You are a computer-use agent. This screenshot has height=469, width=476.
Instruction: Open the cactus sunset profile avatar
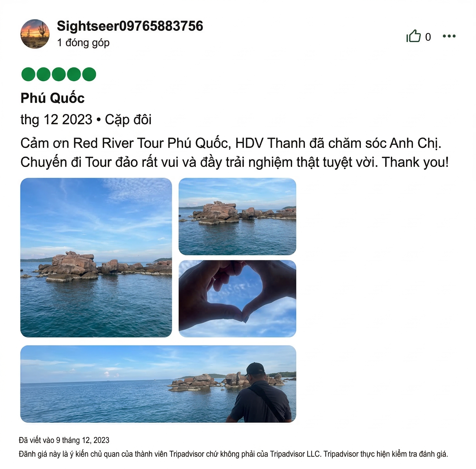35,34
